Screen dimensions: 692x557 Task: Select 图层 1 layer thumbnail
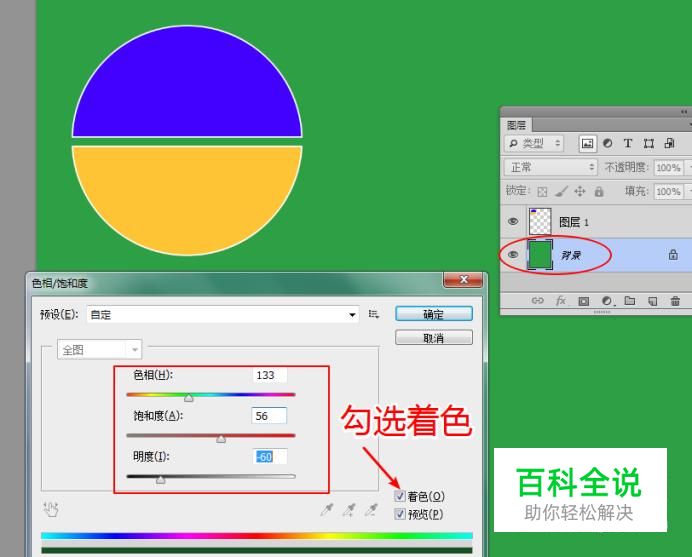click(x=540, y=221)
